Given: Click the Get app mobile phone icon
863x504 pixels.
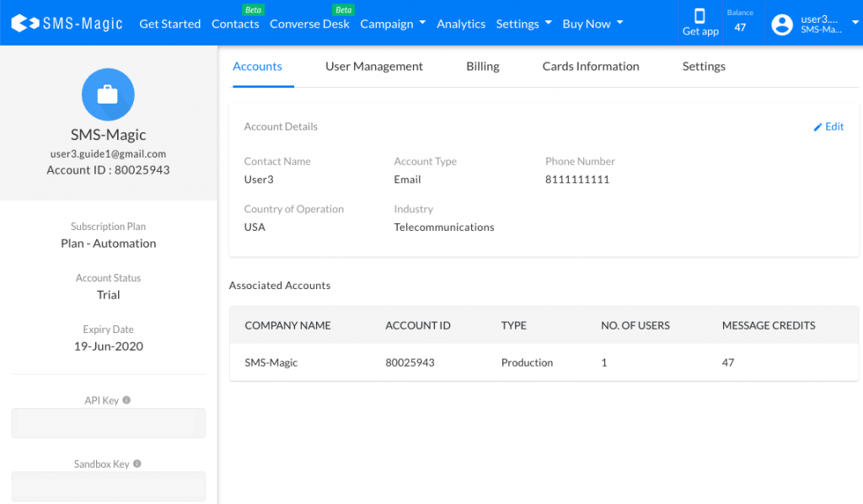Looking at the screenshot, I should [x=700, y=14].
